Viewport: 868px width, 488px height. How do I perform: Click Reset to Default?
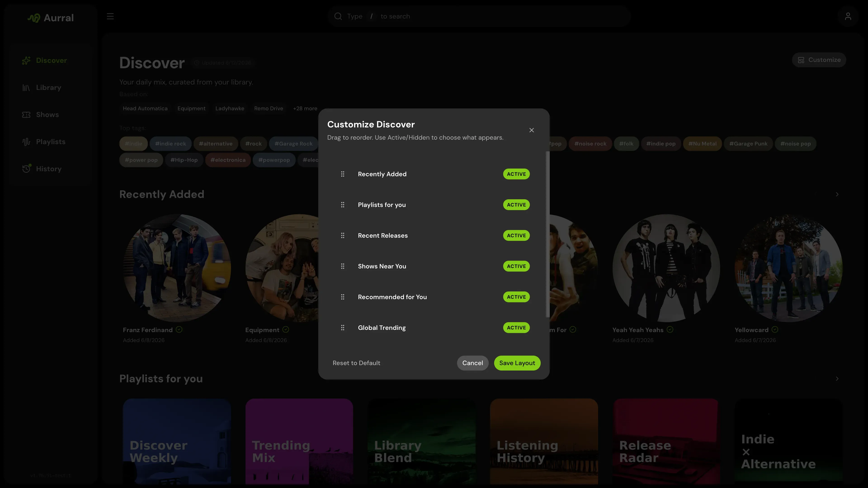click(x=356, y=363)
